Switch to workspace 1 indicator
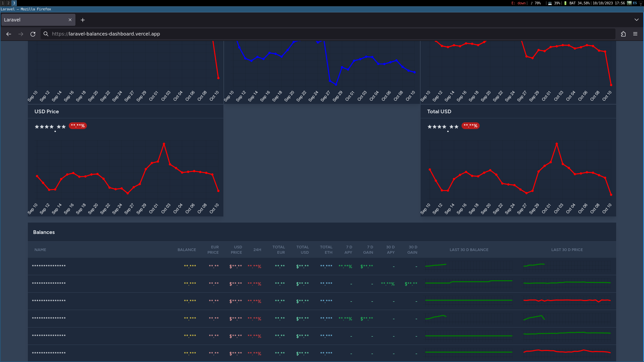 pyautogui.click(x=3, y=3)
